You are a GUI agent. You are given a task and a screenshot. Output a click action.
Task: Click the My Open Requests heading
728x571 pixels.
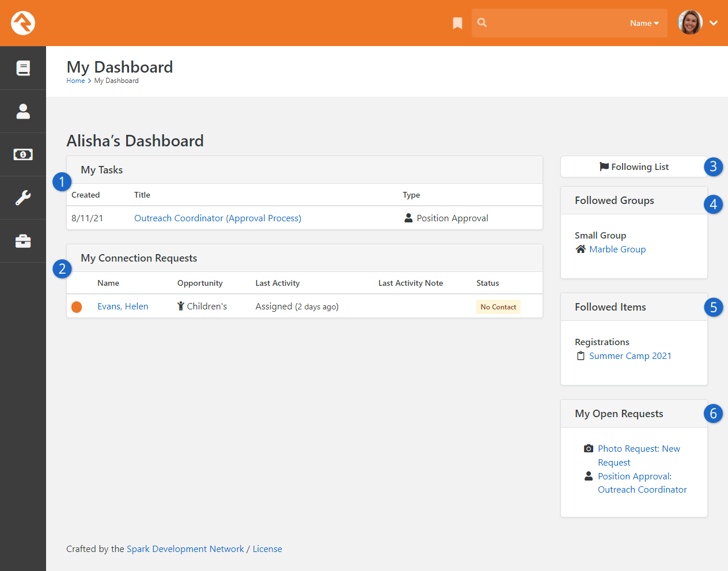(x=619, y=414)
